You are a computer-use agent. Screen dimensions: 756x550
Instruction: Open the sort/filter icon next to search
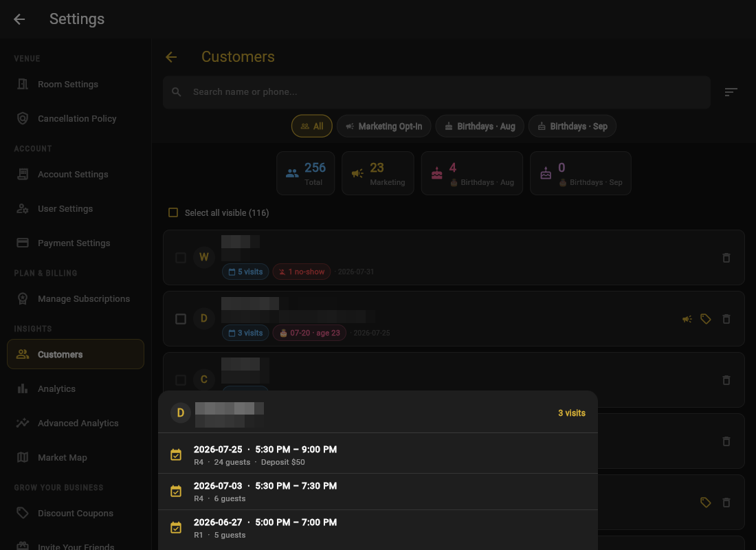click(x=731, y=91)
